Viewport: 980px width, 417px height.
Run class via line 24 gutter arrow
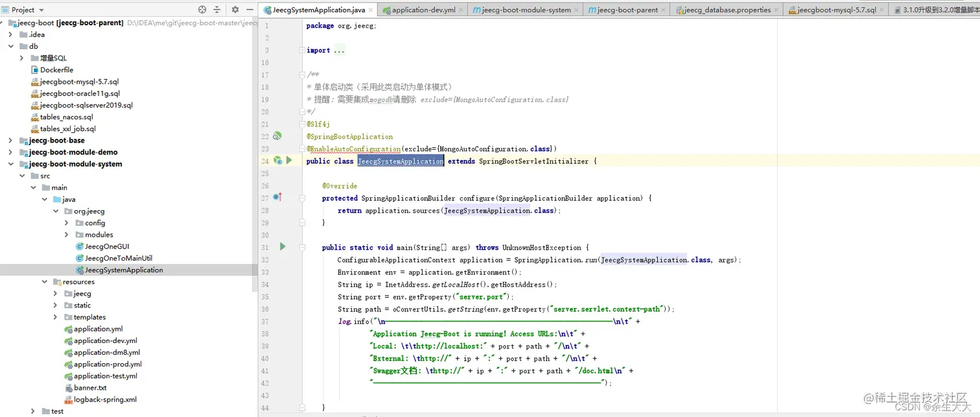point(289,160)
